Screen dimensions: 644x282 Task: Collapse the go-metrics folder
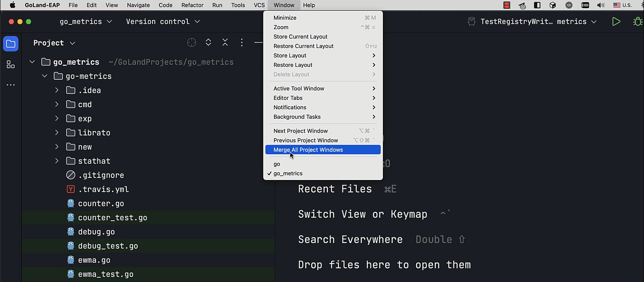(45, 76)
